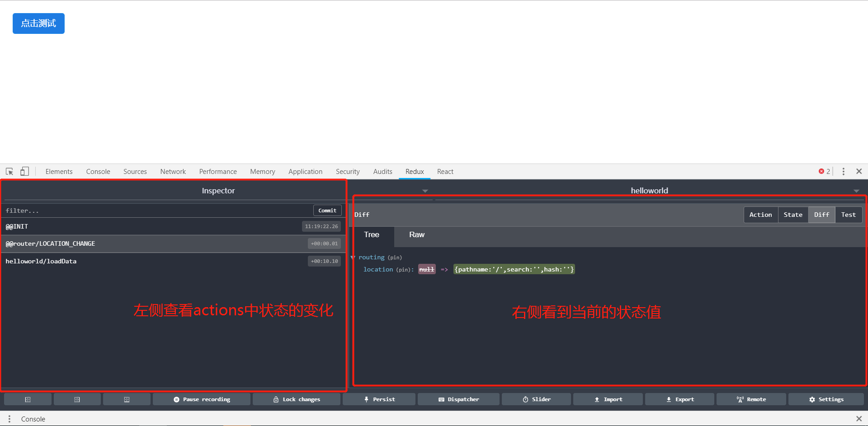Select the Diff view button
The width and height of the screenshot is (868, 426).
click(821, 215)
